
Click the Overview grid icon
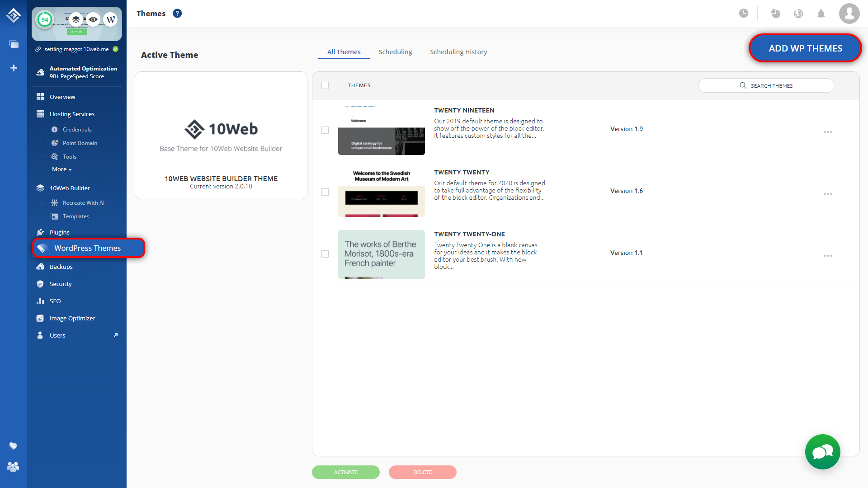pos(40,97)
